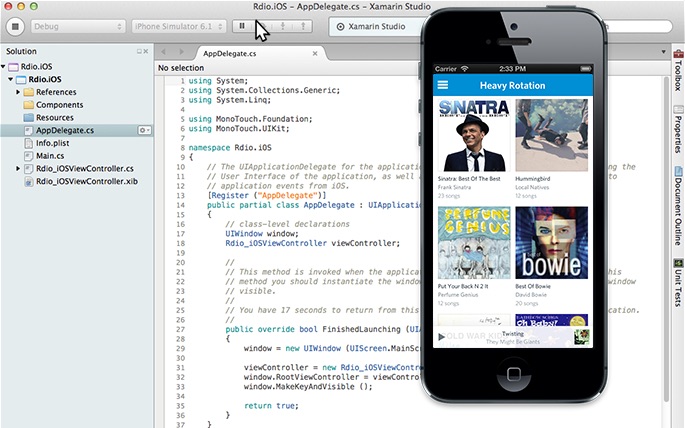
Task: Tap the now-playing album art thumbnail
Action: click(581, 337)
